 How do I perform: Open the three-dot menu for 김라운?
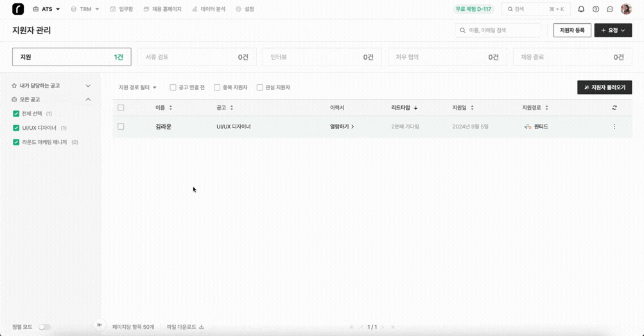[x=614, y=127]
